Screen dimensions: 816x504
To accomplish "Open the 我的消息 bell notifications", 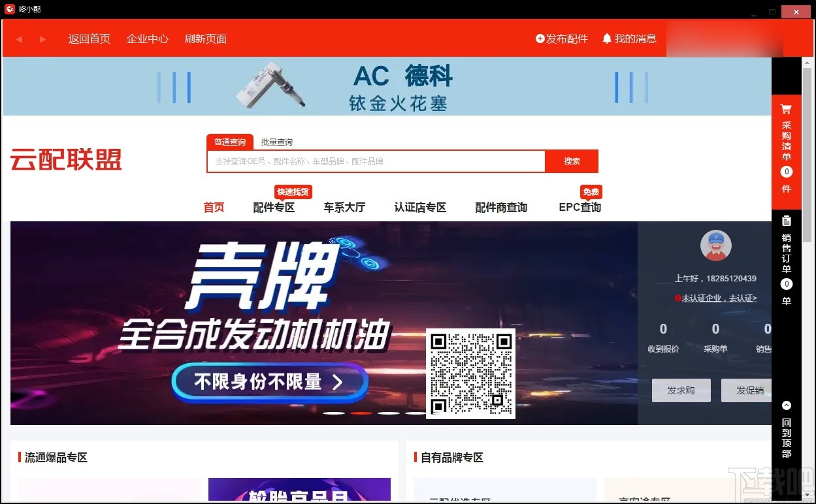I will [629, 39].
